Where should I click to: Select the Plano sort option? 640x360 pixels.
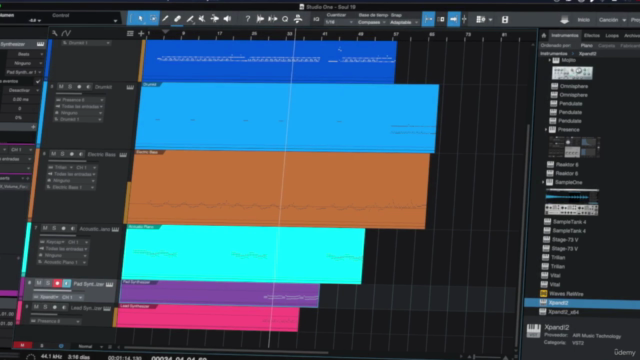point(587,45)
